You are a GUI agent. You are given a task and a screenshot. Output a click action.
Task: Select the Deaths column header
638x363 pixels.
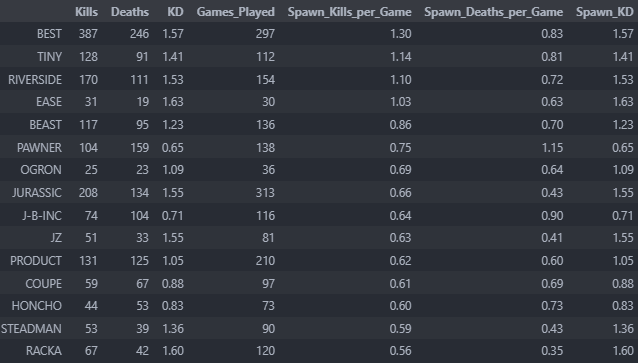point(130,12)
